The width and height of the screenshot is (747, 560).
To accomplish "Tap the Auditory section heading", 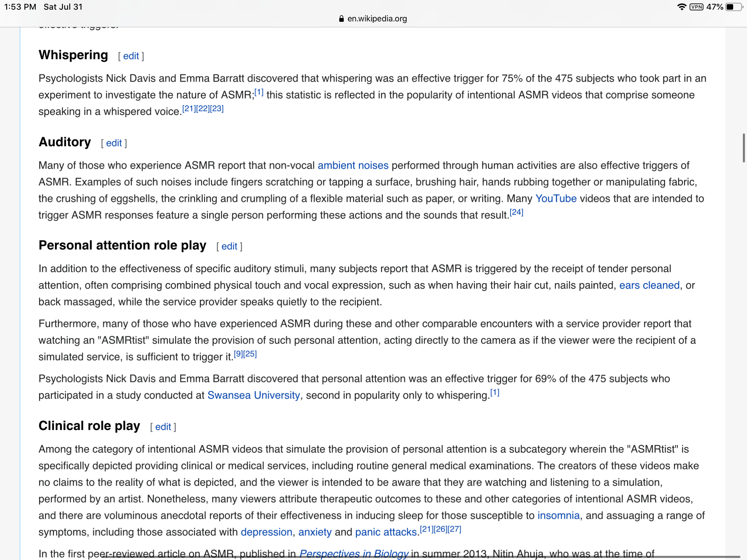I will point(65,142).
